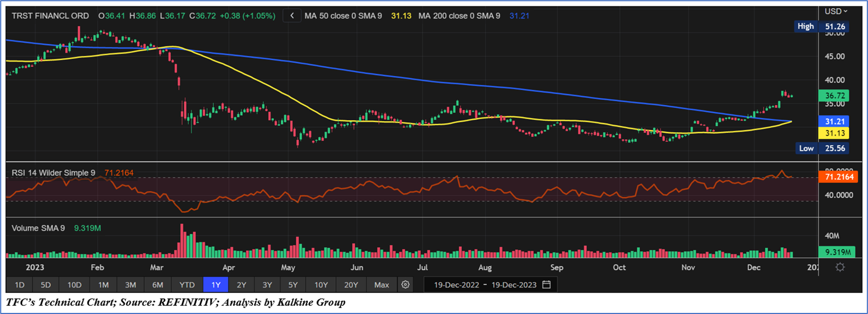Click the 40M volume axis label
The image size is (868, 314).
click(832, 236)
